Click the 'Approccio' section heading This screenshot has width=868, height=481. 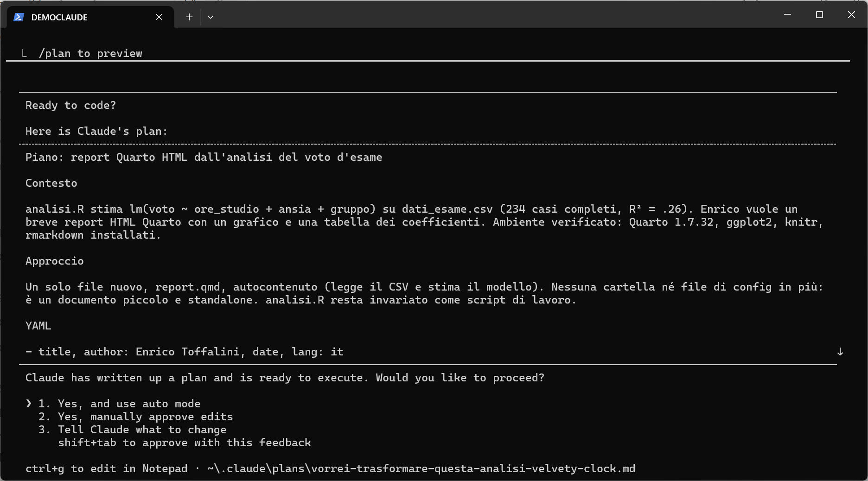point(55,261)
